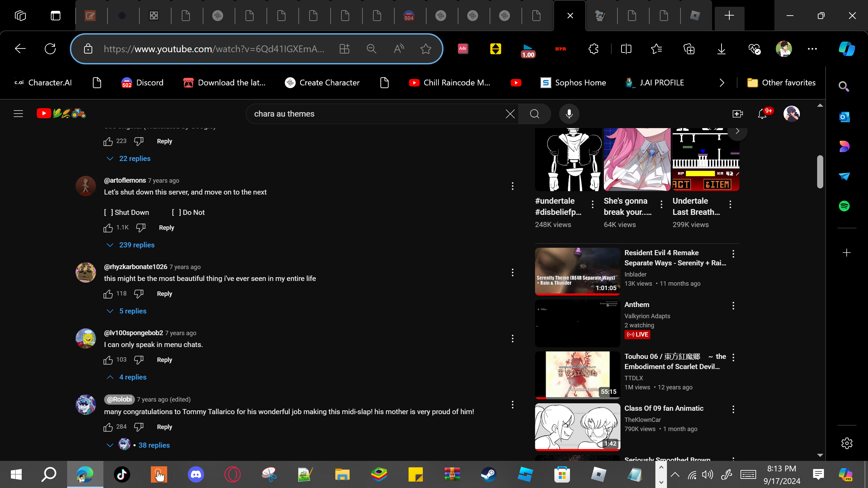868x488 pixels.
Task: Clear the search box text with X
Action: tap(510, 114)
